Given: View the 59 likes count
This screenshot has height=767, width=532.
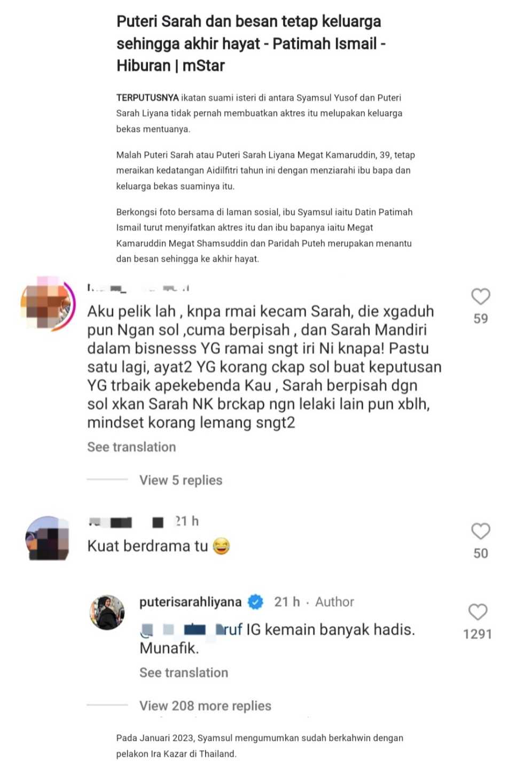Looking at the screenshot, I should click(480, 318).
